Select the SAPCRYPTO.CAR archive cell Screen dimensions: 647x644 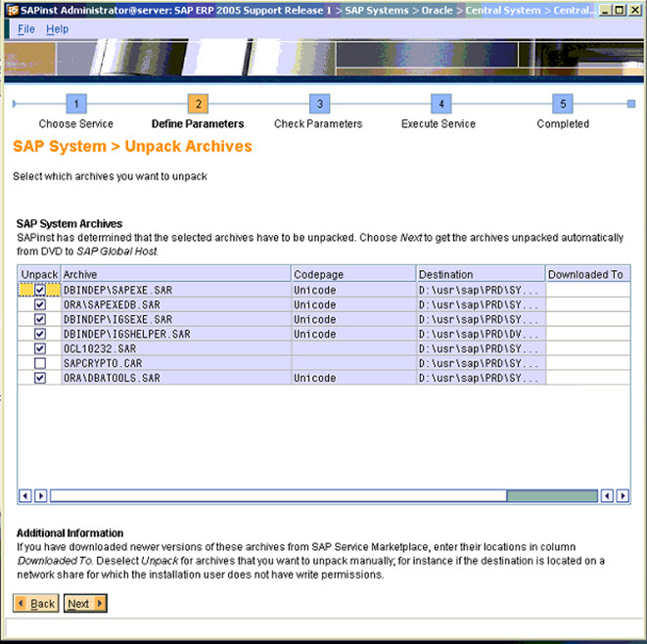tap(176, 363)
